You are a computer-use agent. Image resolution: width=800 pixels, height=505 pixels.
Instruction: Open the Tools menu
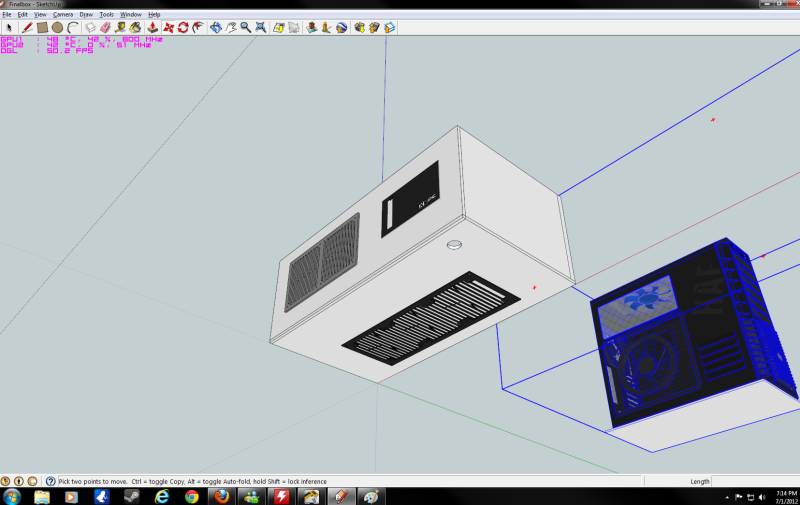107,15
